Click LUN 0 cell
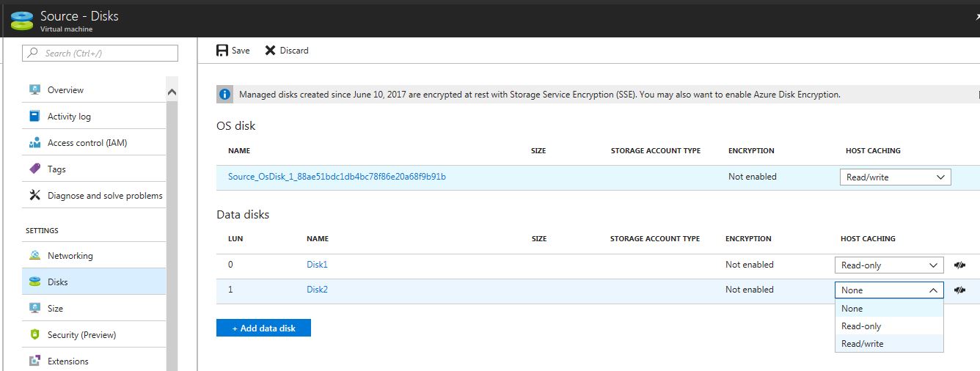This screenshot has width=980, height=371. click(x=230, y=265)
